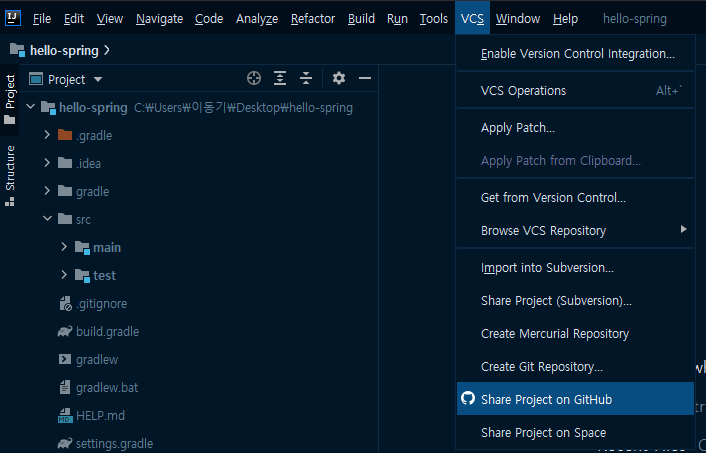This screenshot has width=706, height=453.
Task: Click the HELP.md markdown file icon
Action: coord(65,416)
